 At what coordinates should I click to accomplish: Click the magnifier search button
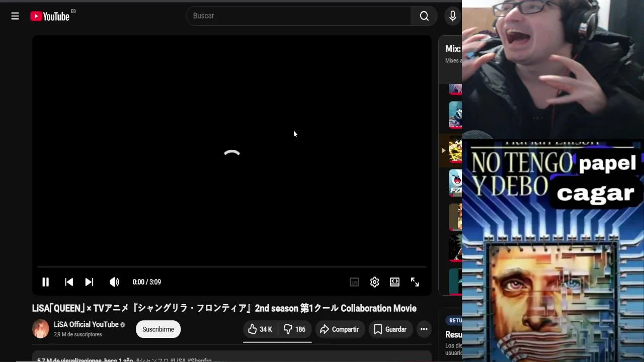tap(424, 16)
